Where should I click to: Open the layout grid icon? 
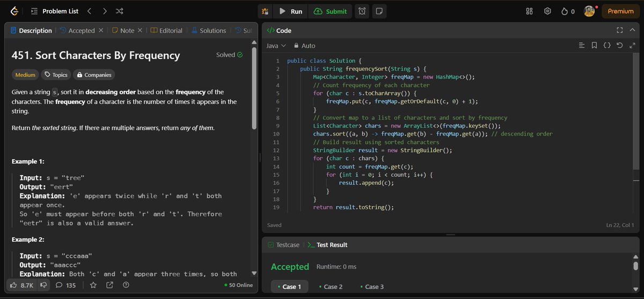point(529,11)
